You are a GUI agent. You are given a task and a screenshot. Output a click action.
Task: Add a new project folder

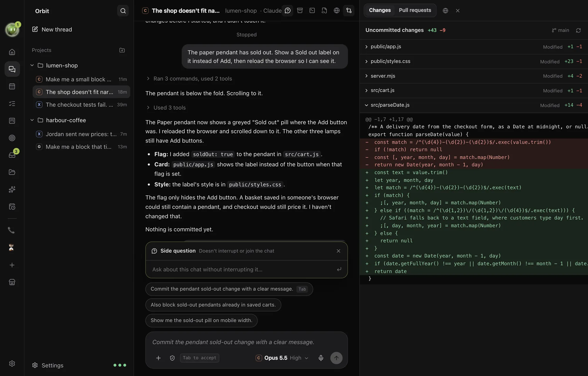click(122, 50)
